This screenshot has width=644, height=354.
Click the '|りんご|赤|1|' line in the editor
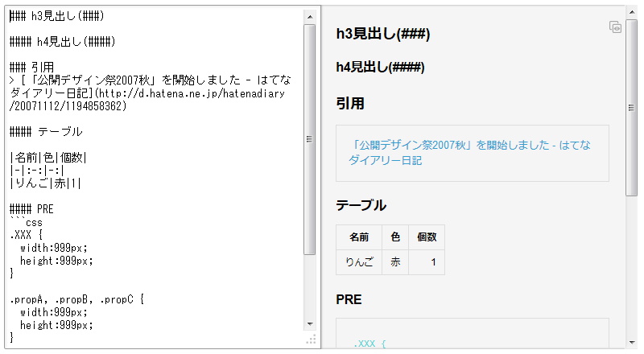point(45,183)
